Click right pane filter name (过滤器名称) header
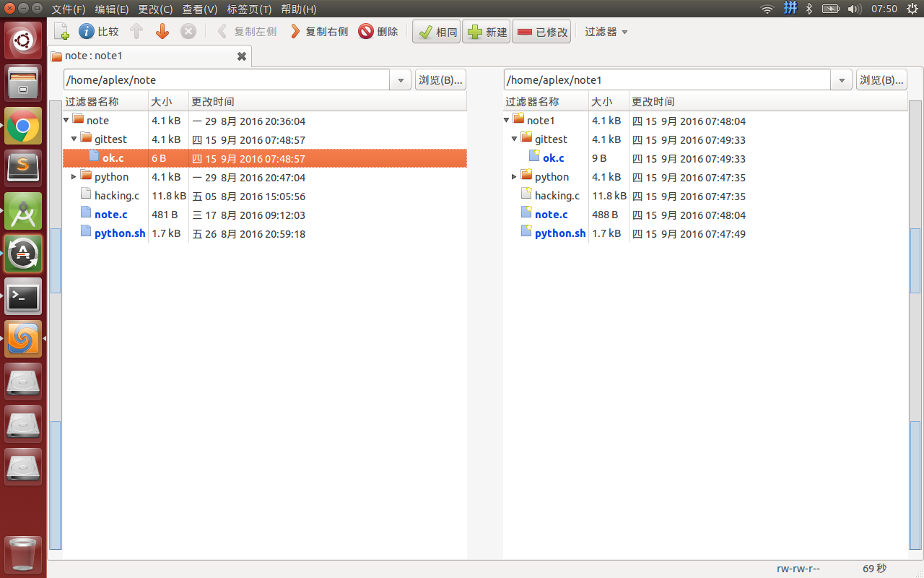Screen dimensions: 924x578 tap(546, 102)
